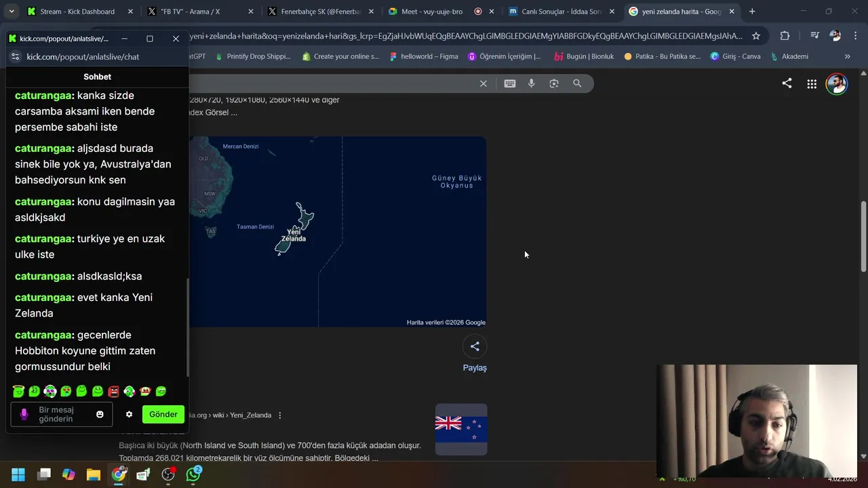Open Copilot from the taskbar

(x=68, y=474)
